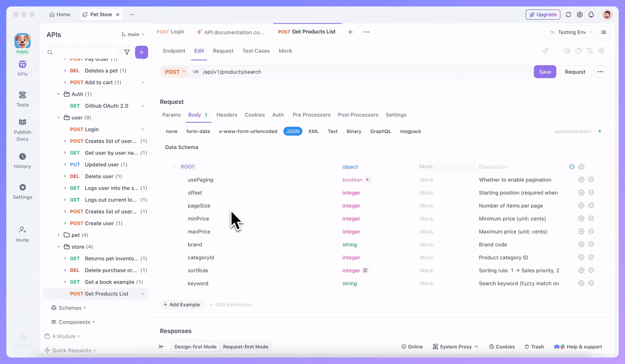Open the filter icon above the API tree
Viewport: 625px width, 364px height.
127,52
